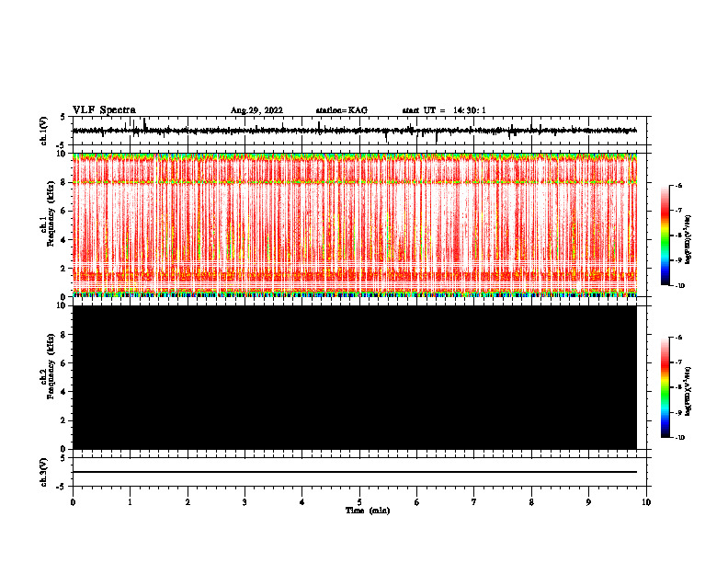
Task: Click the "VLF Spectra" title text
Action: pyautogui.click(x=104, y=110)
